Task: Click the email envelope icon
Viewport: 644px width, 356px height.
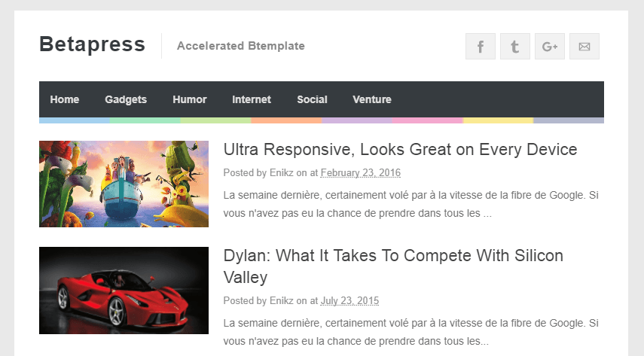Action: [x=584, y=47]
